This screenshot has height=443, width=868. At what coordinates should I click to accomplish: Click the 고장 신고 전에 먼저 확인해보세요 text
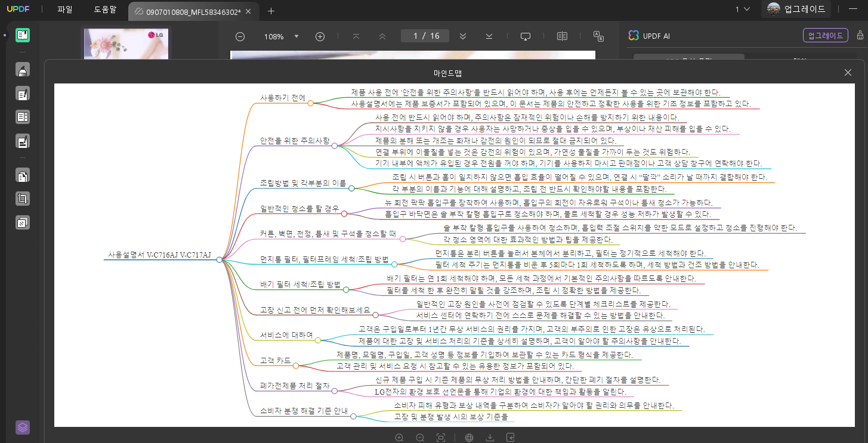[316, 311]
